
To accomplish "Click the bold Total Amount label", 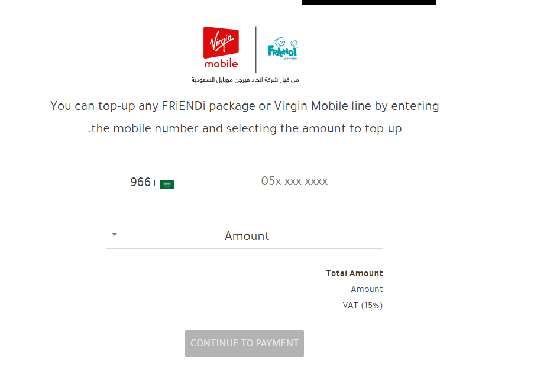I will (354, 273).
